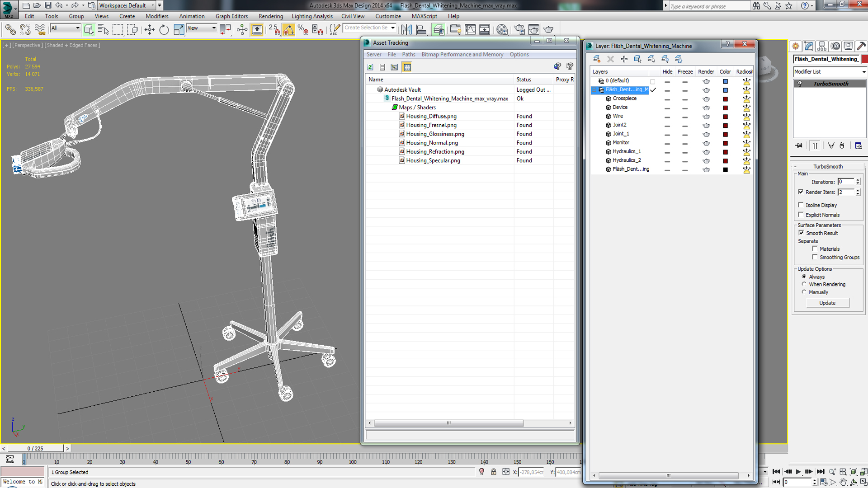
Task: Enable Separate by Smoothing Groups checkbox
Action: [815, 257]
